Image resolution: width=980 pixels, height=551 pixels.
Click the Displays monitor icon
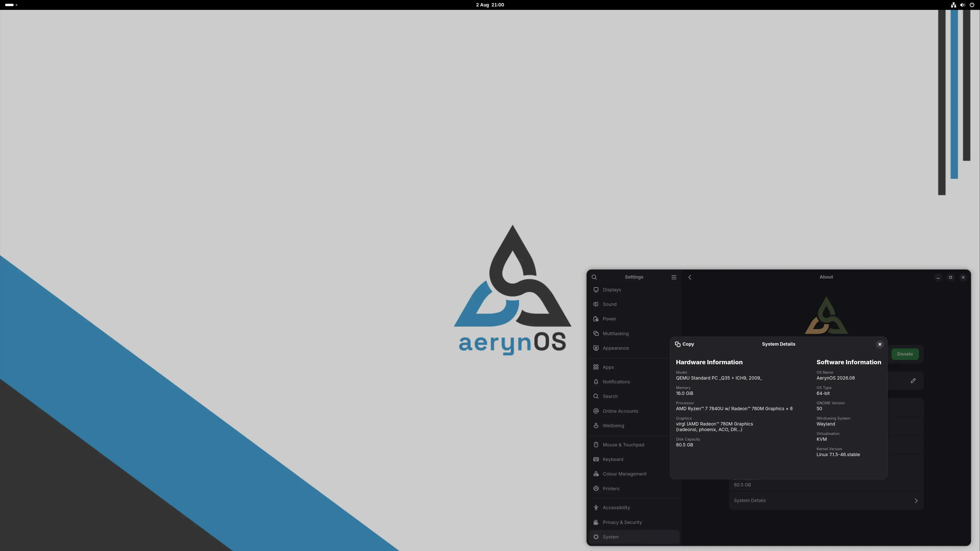click(596, 290)
